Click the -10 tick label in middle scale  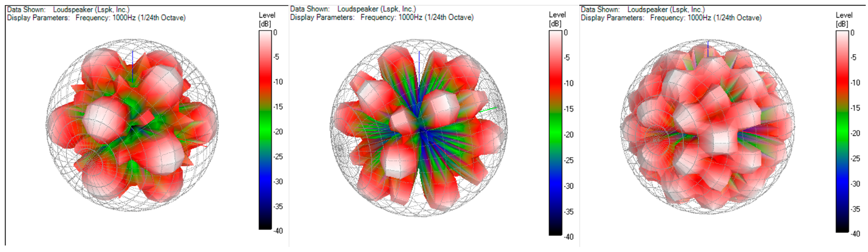coord(569,83)
